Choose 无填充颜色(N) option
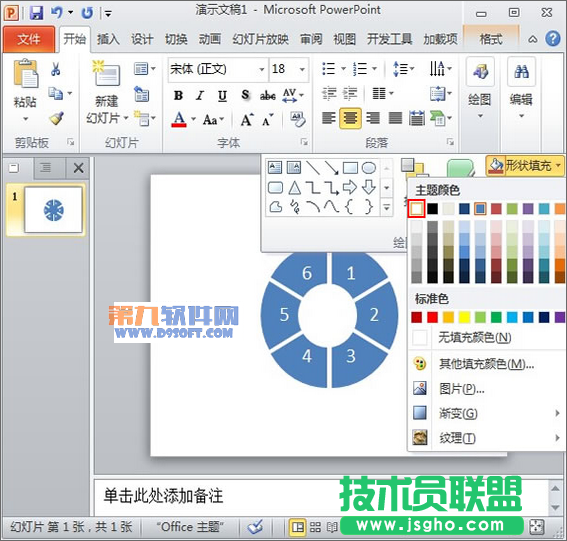567x541 pixels. [487, 337]
